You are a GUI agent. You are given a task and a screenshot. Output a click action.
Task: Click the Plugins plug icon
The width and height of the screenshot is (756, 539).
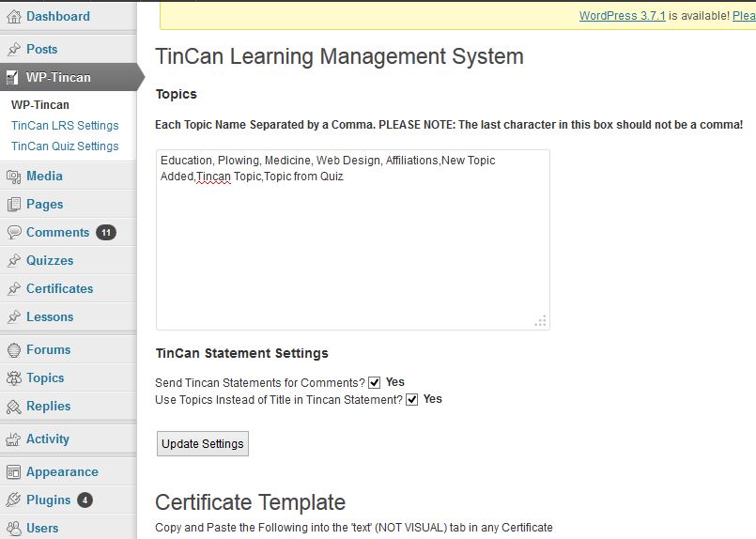click(14, 500)
